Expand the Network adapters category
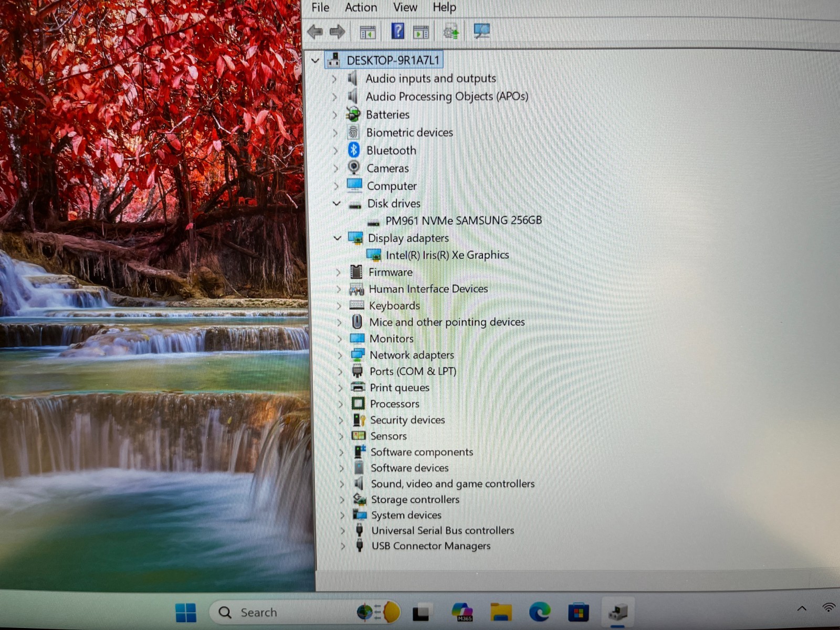 point(340,355)
